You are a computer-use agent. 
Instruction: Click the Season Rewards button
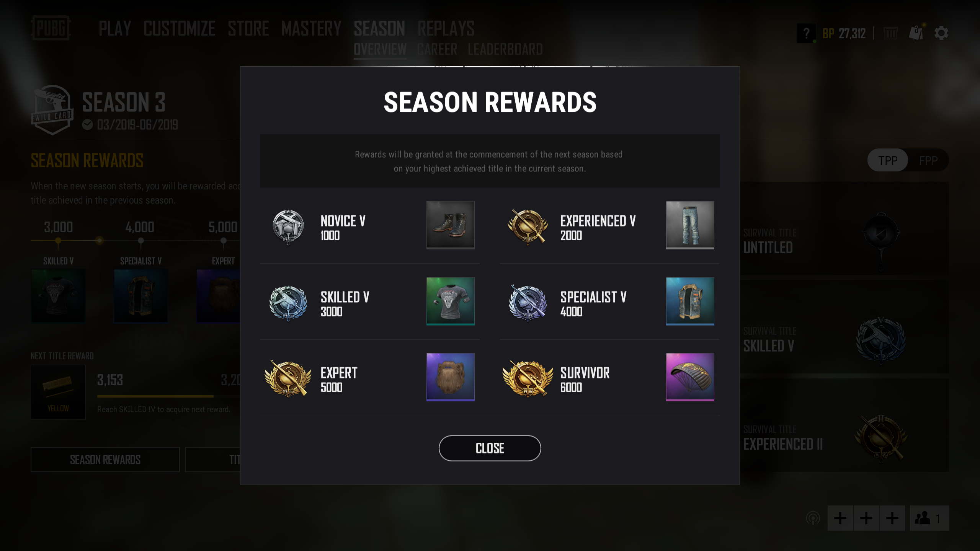(x=105, y=460)
